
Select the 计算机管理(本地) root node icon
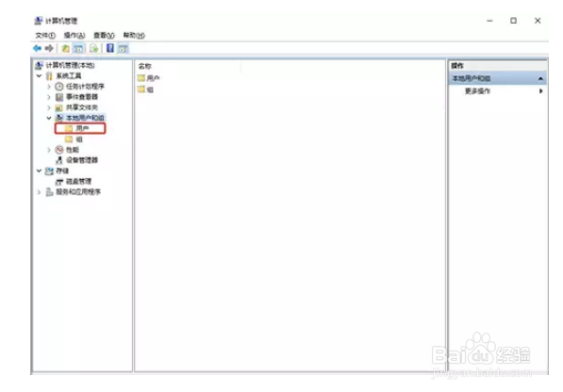coord(39,65)
